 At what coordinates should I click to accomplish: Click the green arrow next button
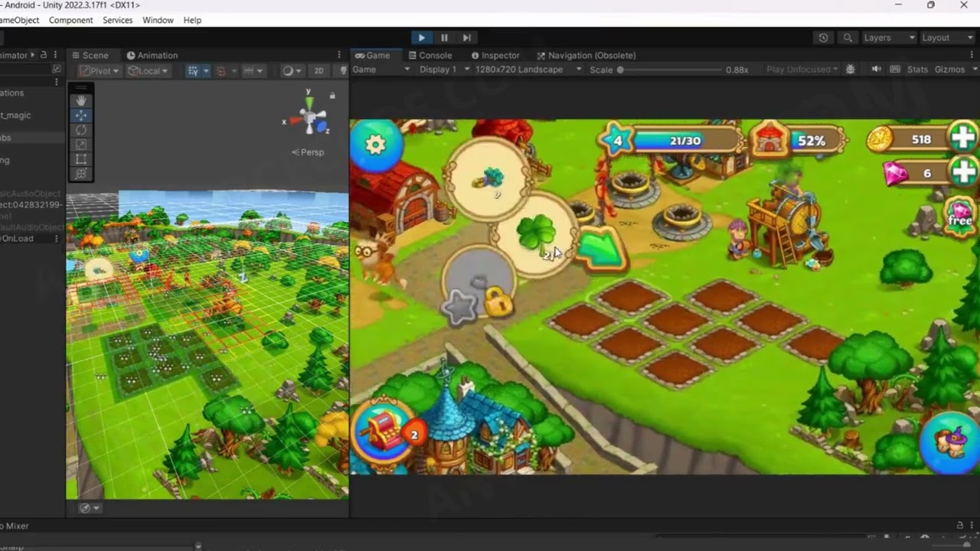point(602,249)
